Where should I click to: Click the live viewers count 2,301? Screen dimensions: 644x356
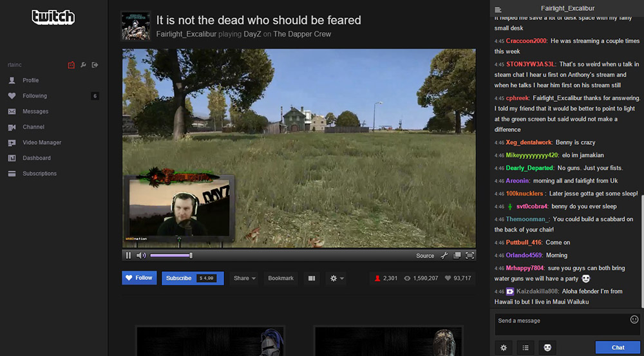point(386,278)
